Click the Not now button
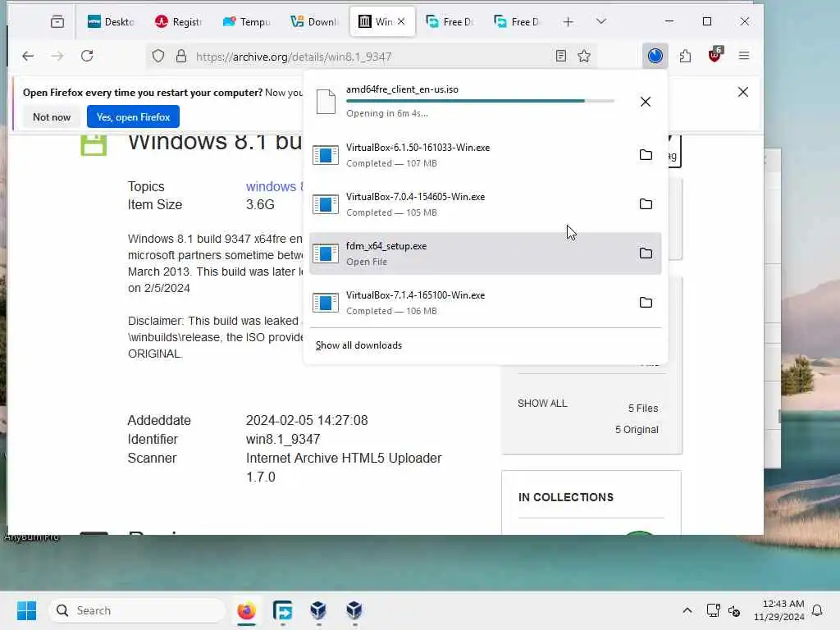 (52, 116)
